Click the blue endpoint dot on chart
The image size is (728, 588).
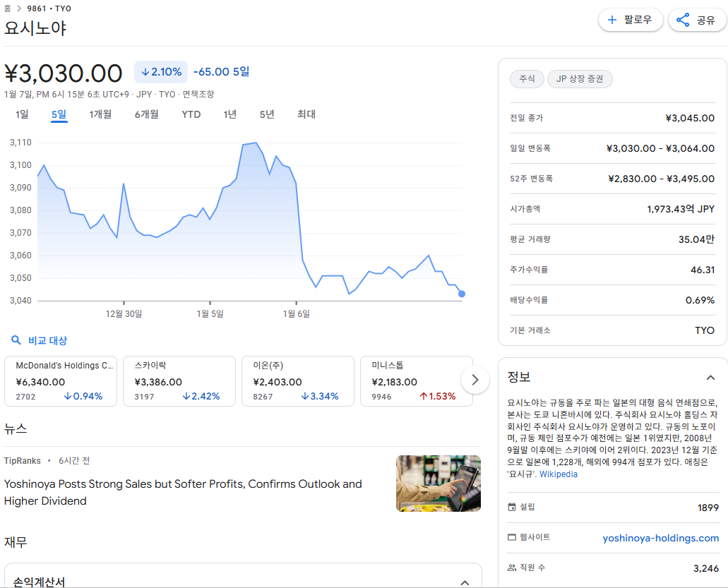462,294
